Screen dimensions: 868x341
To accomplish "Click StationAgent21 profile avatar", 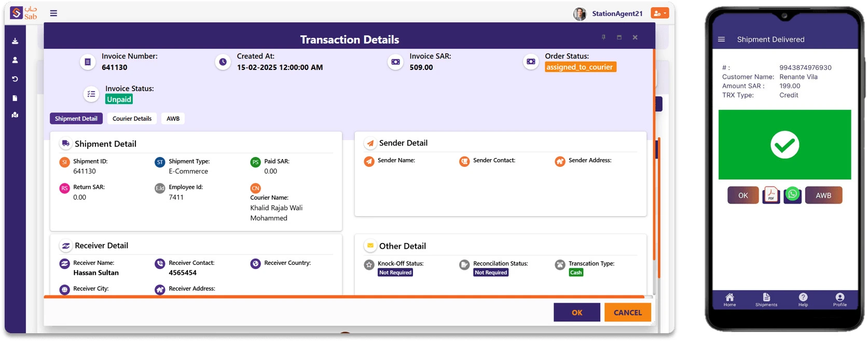I will pyautogui.click(x=580, y=14).
